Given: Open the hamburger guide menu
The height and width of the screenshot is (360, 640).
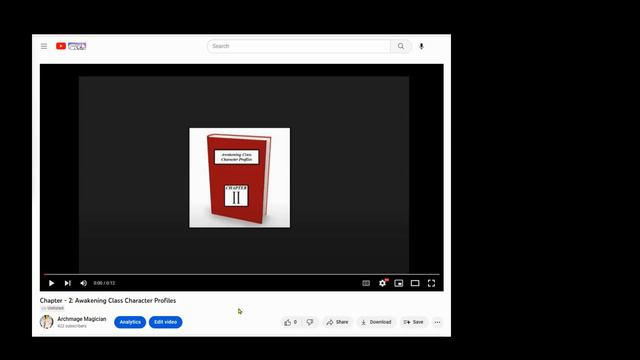Looking at the screenshot, I should [44, 46].
